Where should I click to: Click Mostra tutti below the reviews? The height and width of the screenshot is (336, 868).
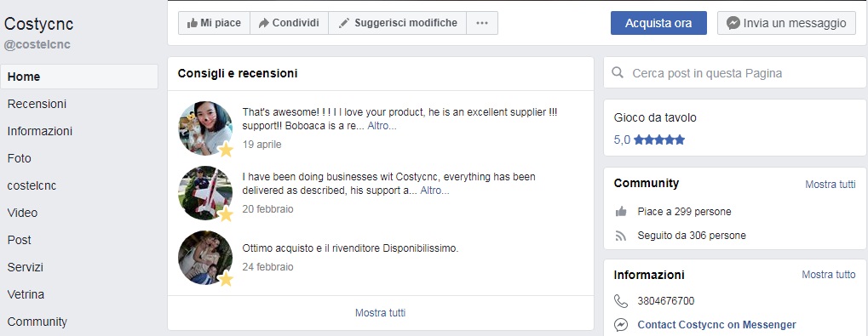(380, 313)
